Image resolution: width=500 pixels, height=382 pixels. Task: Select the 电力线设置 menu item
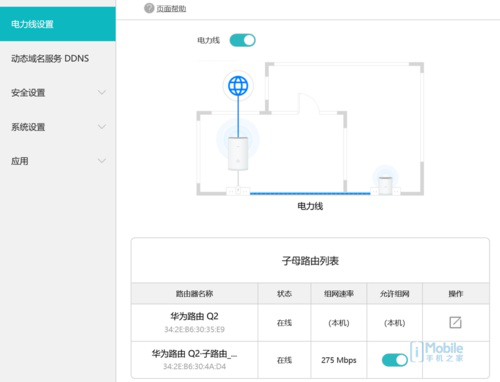(x=58, y=24)
